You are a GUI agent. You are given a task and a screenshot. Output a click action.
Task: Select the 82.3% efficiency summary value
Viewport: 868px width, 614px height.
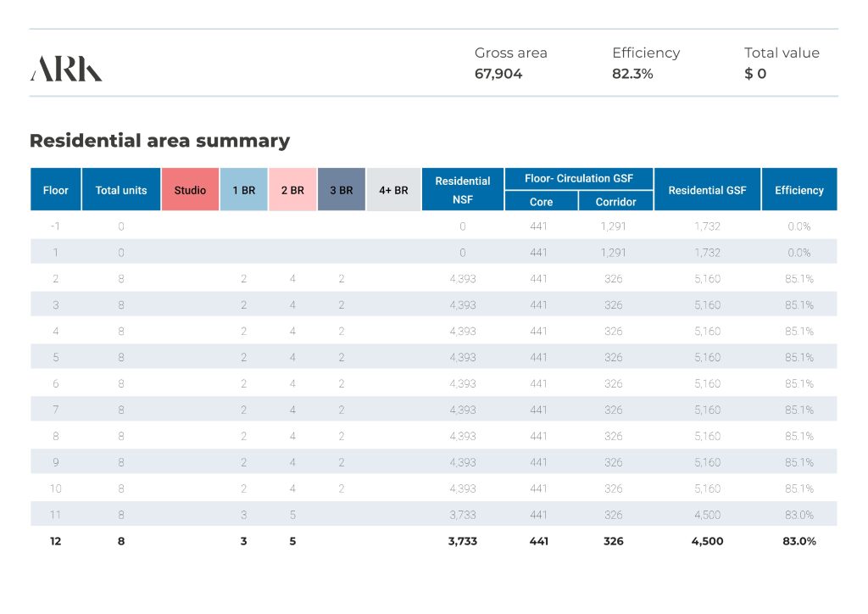point(632,74)
